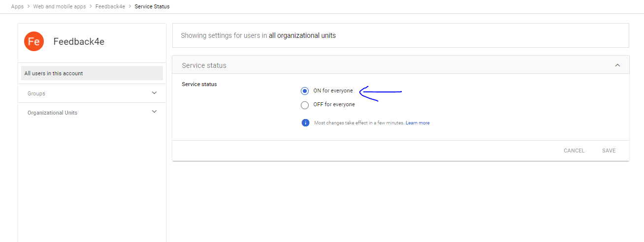Navigate to Feedback4e breadcrumb
Image resolution: width=644 pixels, height=242 pixels.
click(110, 6)
